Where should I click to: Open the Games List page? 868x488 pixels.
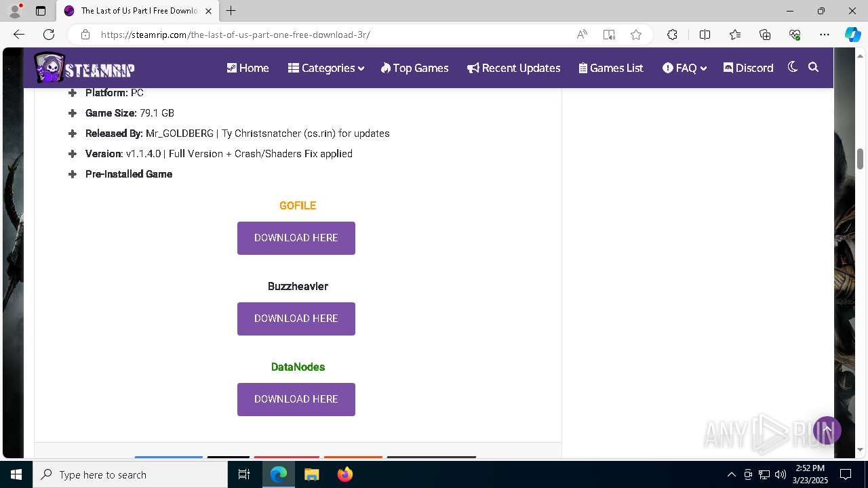tap(611, 68)
